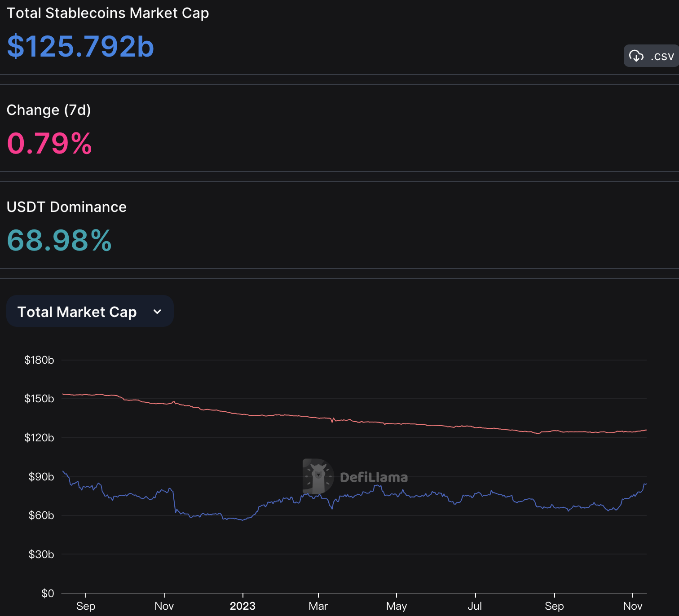The image size is (679, 616).
Task: Click the $180b y-axis label
Action: point(39,360)
